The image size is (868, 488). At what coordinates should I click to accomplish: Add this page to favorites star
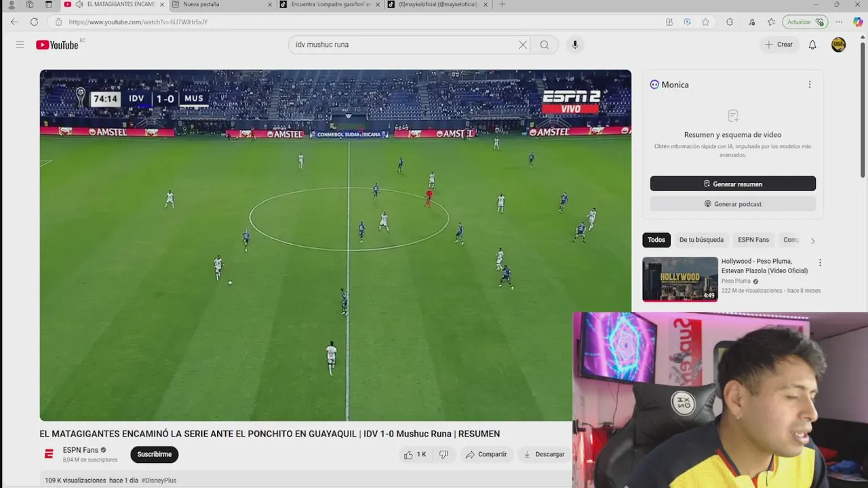(705, 22)
